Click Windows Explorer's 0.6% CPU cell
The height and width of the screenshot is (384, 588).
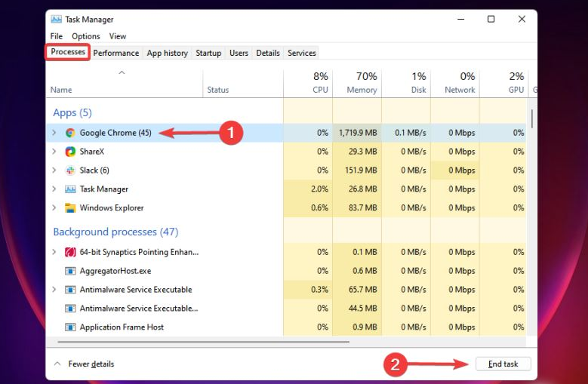[x=308, y=207]
